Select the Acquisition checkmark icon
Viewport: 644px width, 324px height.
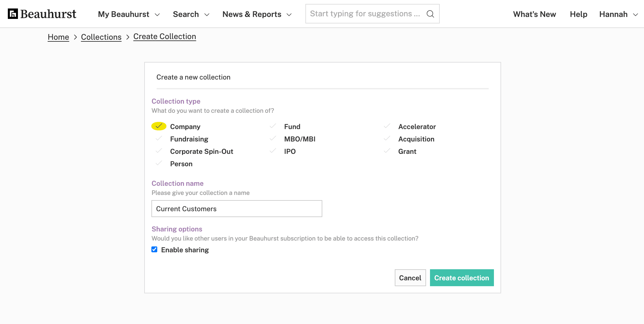pyautogui.click(x=387, y=139)
